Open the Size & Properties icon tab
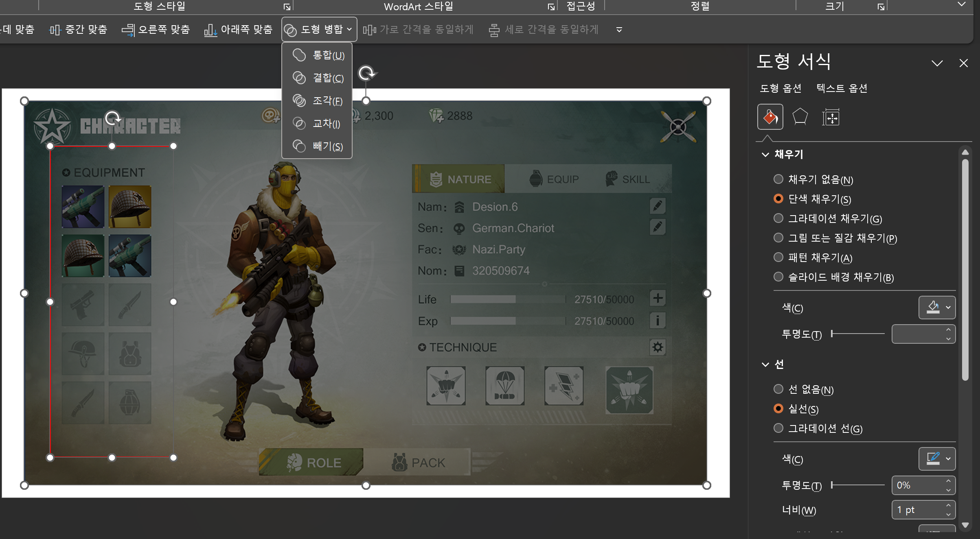This screenshot has width=980, height=539. [830, 118]
